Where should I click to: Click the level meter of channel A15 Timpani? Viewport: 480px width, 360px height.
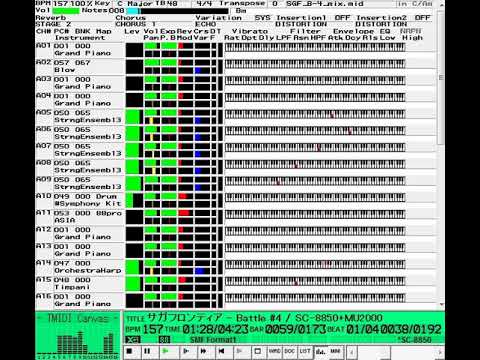coord(133,284)
